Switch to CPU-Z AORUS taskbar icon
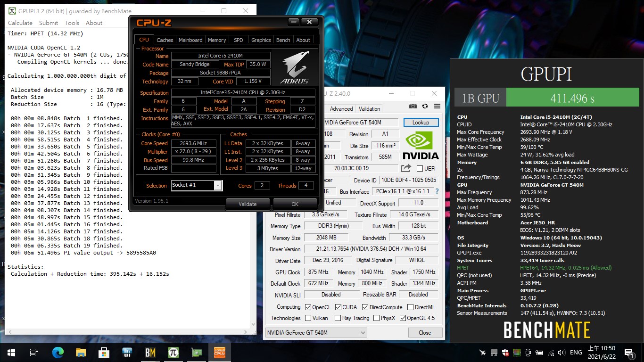This screenshot has width=644, height=362. 220,352
